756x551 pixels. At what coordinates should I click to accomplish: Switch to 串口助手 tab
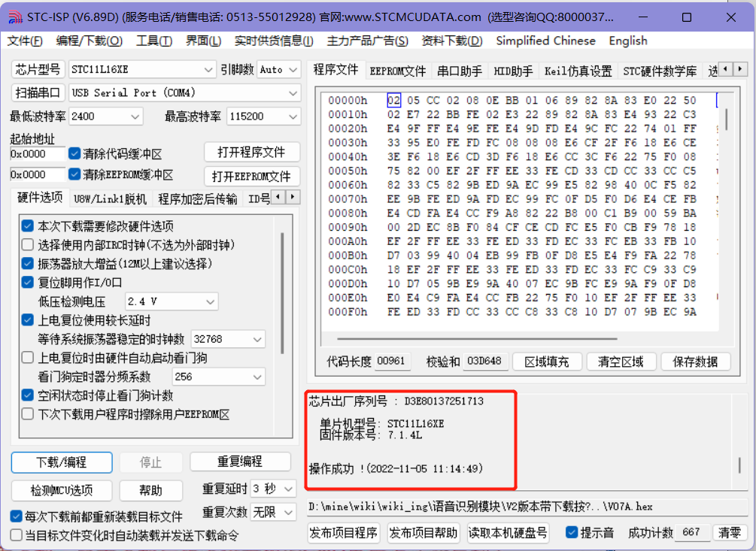(x=460, y=71)
